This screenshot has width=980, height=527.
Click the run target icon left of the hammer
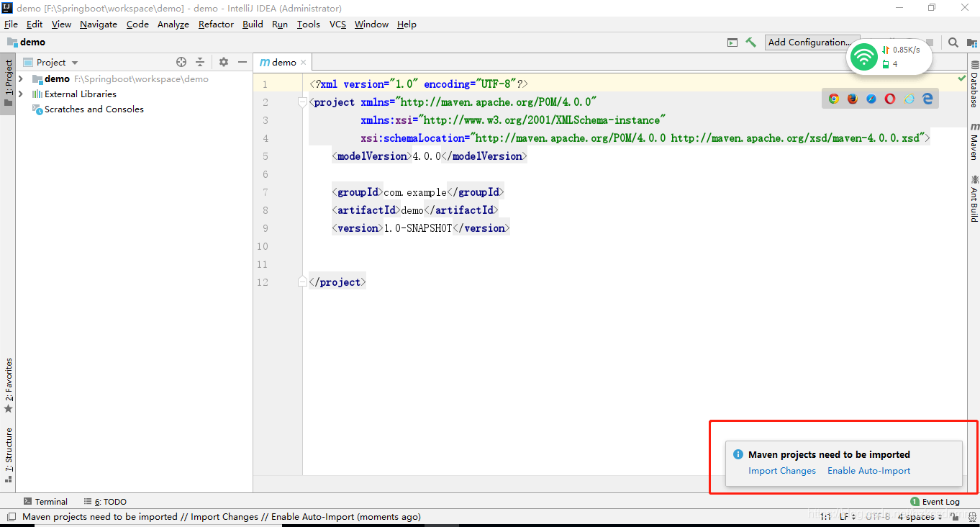coord(732,42)
